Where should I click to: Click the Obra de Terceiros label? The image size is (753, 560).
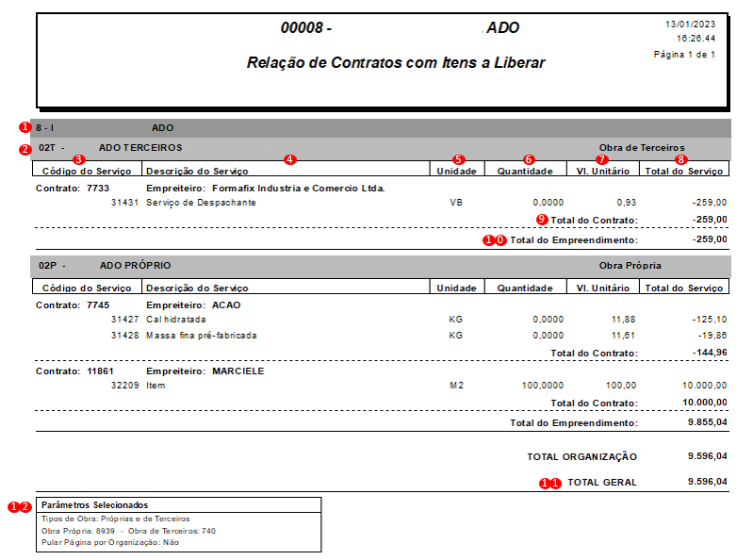(642, 147)
